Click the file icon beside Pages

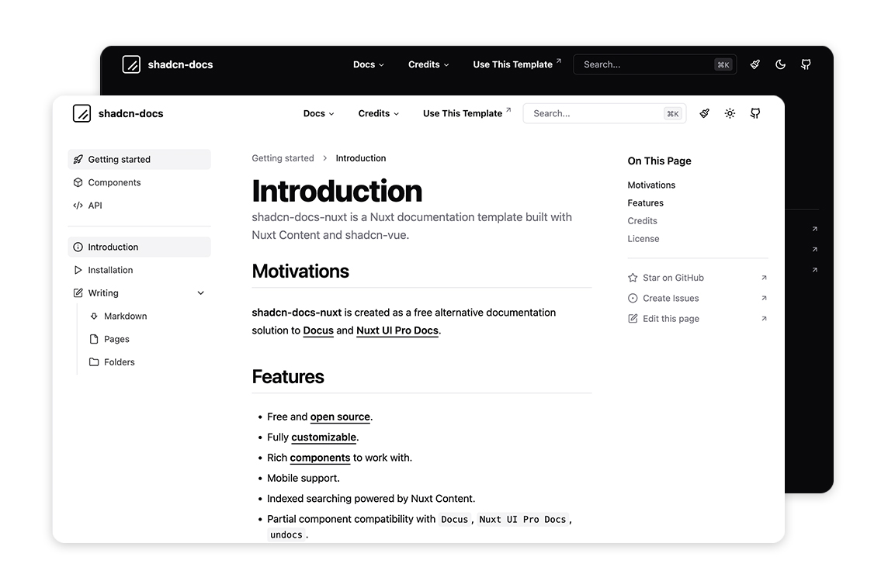click(x=94, y=339)
